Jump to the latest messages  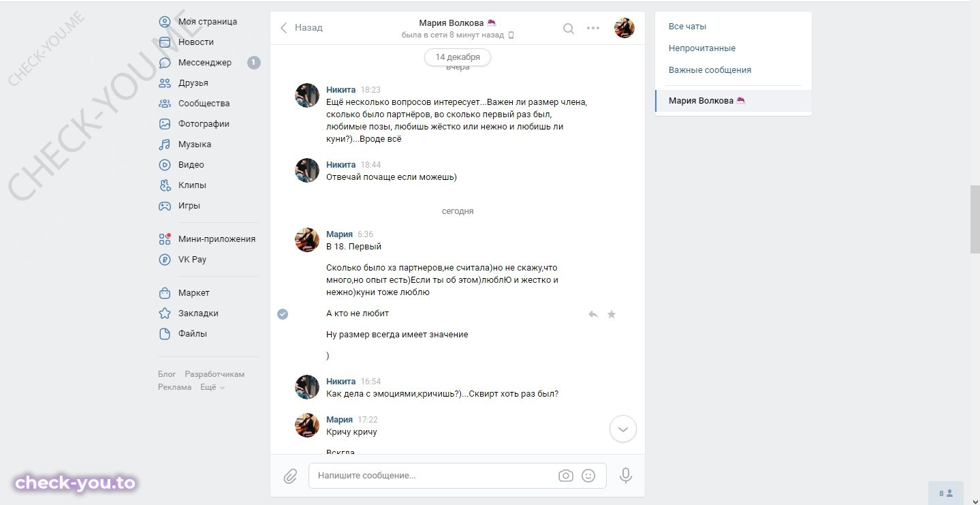(622, 429)
